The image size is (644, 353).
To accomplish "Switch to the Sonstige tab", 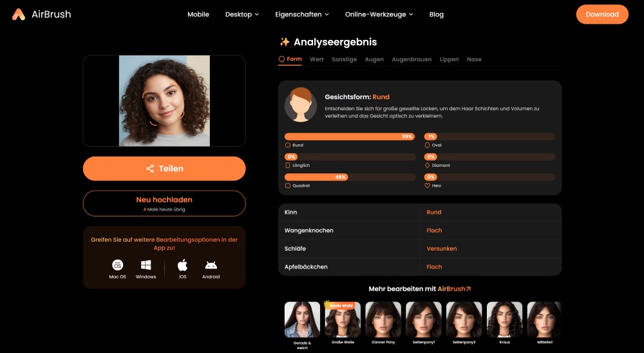I will tap(344, 59).
